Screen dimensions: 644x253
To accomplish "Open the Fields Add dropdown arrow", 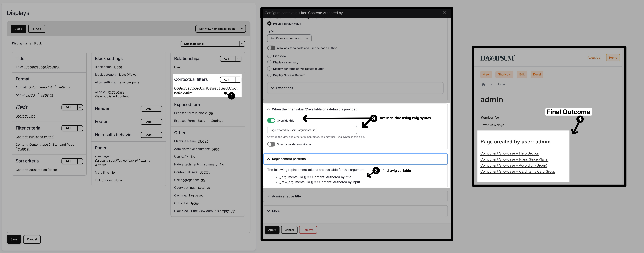I will [80, 107].
